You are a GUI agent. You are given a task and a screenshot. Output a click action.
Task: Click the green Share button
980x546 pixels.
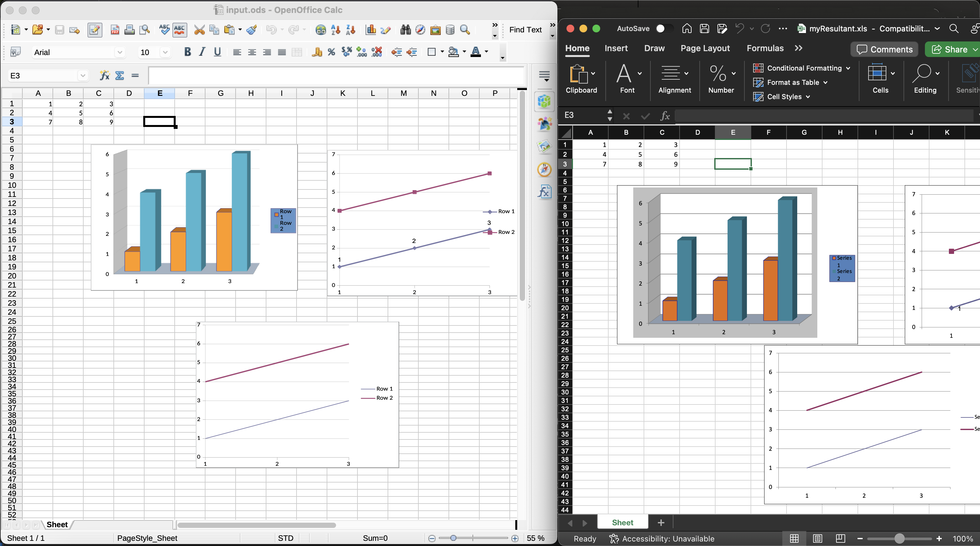(x=950, y=49)
